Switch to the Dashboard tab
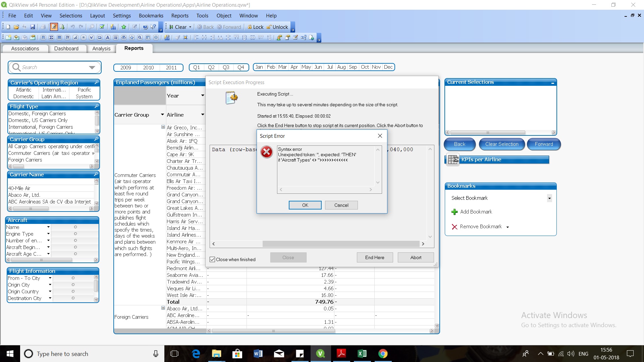 tap(66, 49)
